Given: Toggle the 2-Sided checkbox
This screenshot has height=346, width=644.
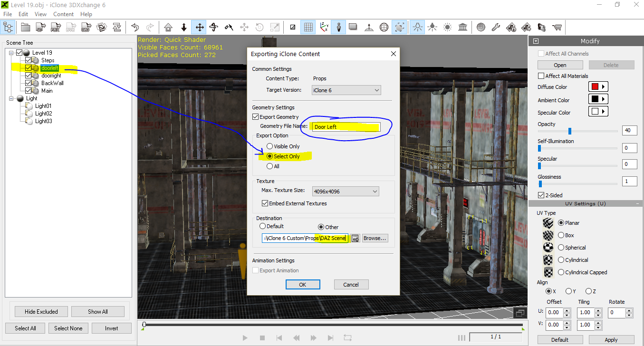Looking at the screenshot, I should coord(541,195).
